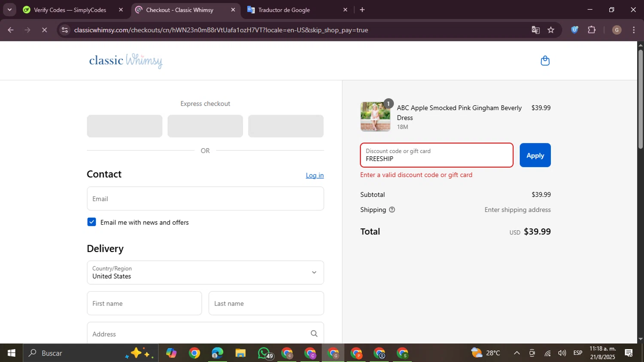The height and width of the screenshot is (362, 644).
Task: Click the 'Enter shipping address' text
Action: click(517, 210)
